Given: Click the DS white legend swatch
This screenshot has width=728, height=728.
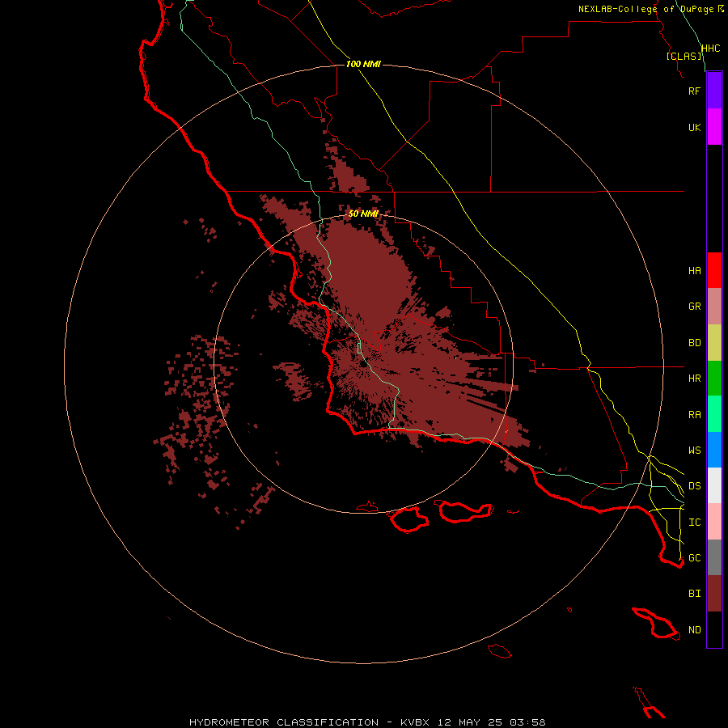Looking at the screenshot, I should point(714,485).
